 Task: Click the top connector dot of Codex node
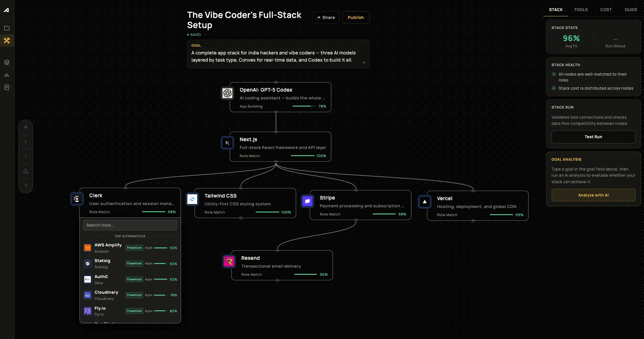point(276,82)
